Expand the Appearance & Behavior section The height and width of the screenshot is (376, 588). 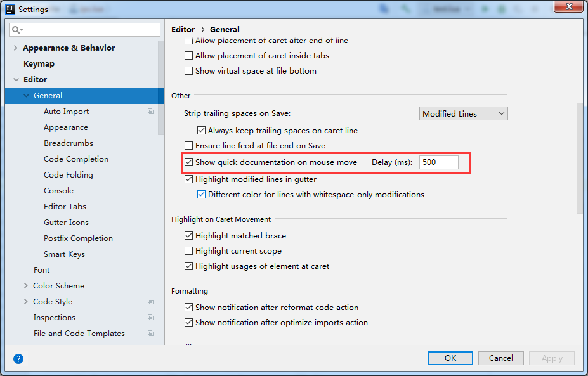(x=16, y=48)
